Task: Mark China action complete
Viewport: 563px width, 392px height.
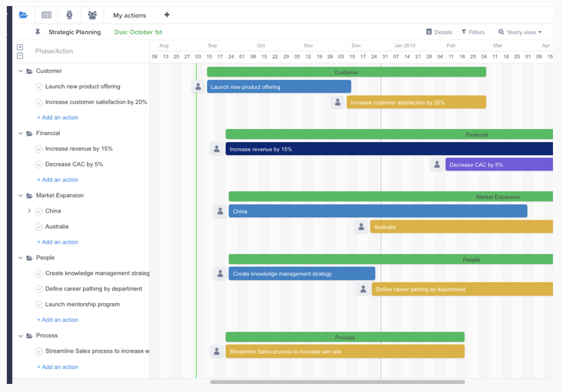Action: pyautogui.click(x=39, y=211)
